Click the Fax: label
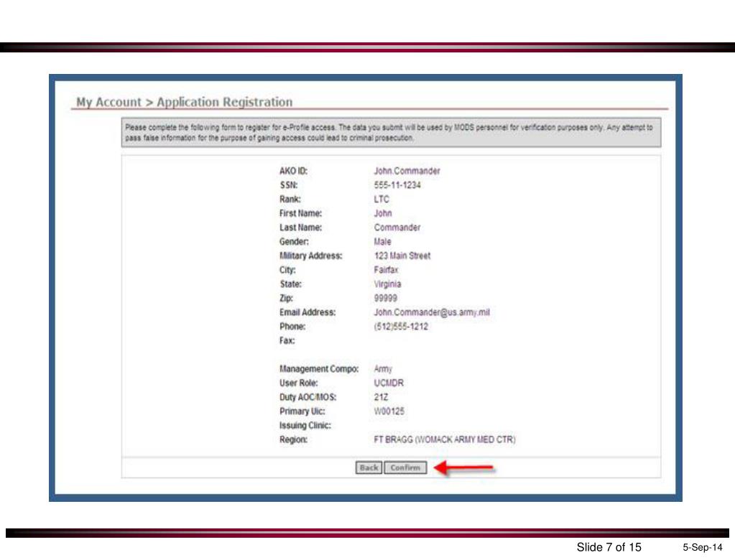Screen dimensions: 735x560 tap(287, 340)
